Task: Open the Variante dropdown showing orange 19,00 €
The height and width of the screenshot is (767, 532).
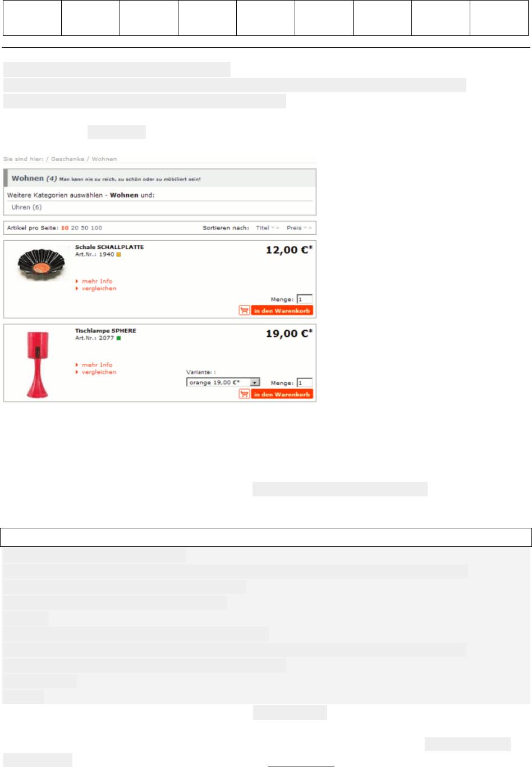Action: pos(223,382)
